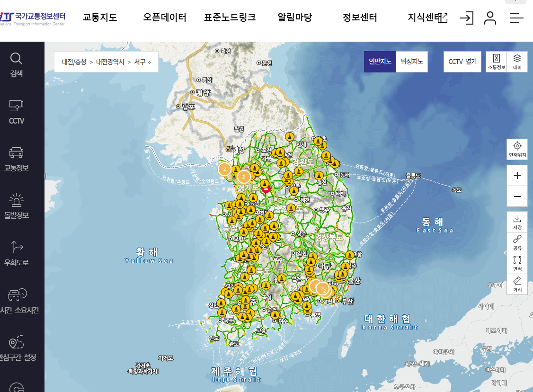
Task: Open 돌발정보 incident info panel
Action: (x=16, y=206)
